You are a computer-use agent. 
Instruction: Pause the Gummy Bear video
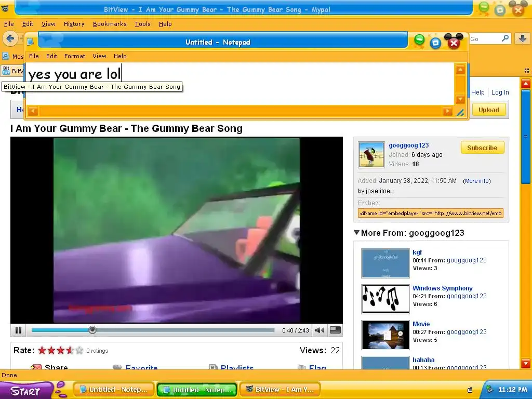[18, 330]
